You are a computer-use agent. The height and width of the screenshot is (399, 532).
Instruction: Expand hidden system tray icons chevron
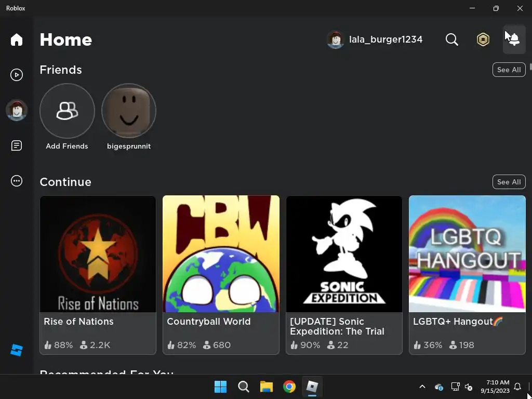click(422, 387)
